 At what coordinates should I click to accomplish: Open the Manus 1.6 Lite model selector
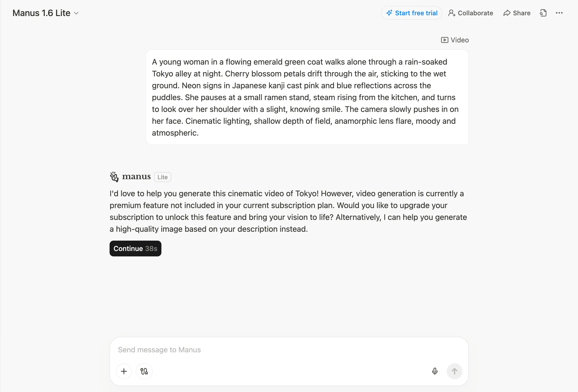click(41, 13)
